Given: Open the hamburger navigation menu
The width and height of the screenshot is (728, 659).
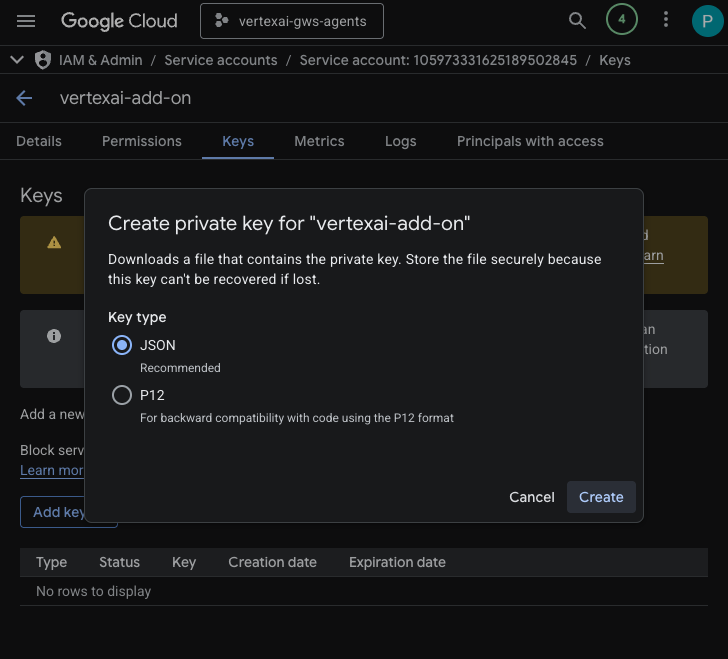Looking at the screenshot, I should (x=26, y=20).
